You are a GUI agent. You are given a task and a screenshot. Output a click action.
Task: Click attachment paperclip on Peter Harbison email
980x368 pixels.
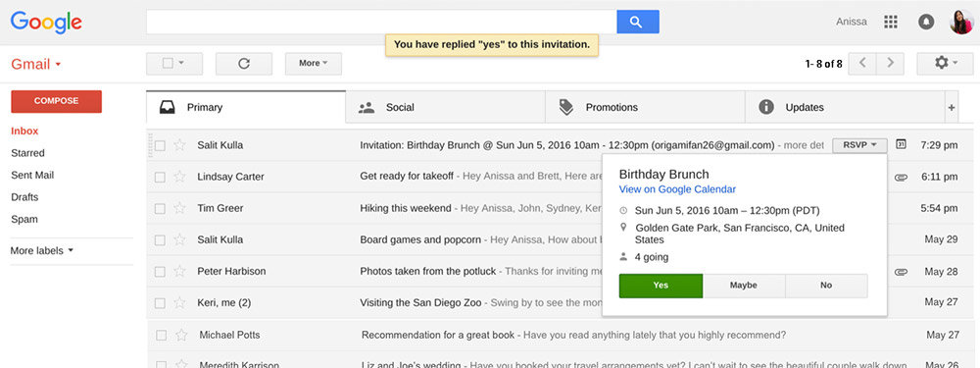(901, 272)
